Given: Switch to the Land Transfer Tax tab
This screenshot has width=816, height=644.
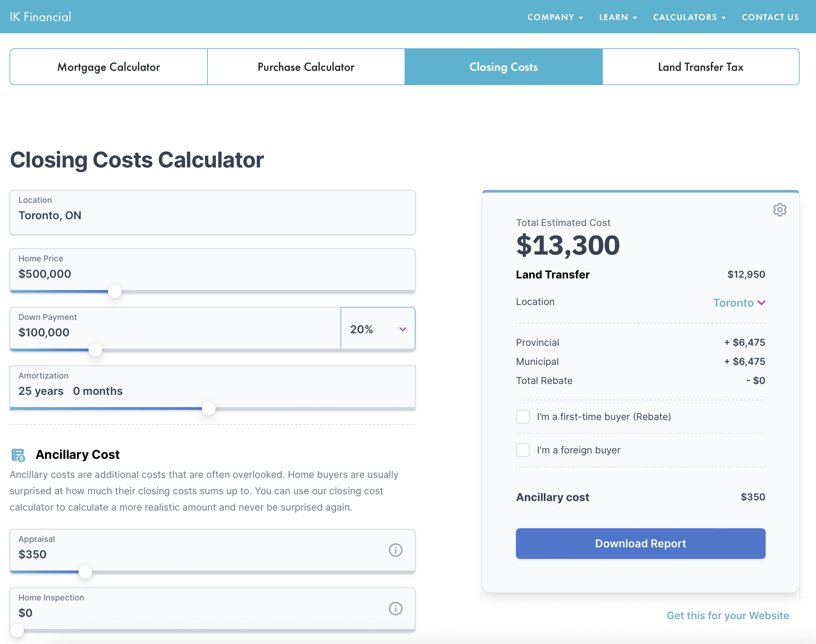Looking at the screenshot, I should pyautogui.click(x=701, y=67).
